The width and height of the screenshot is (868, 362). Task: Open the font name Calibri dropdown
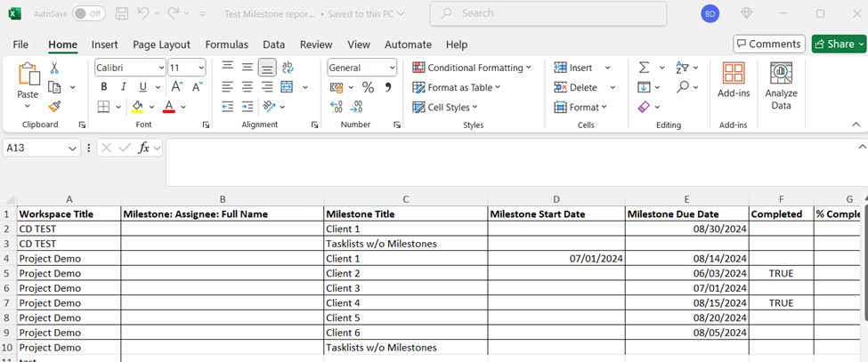point(162,68)
